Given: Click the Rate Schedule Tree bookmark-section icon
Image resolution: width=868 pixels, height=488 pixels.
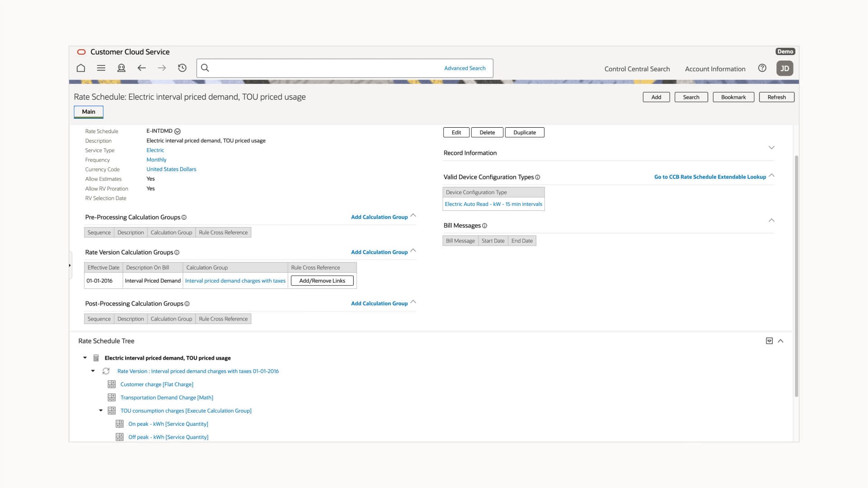Looking at the screenshot, I should click(x=769, y=341).
